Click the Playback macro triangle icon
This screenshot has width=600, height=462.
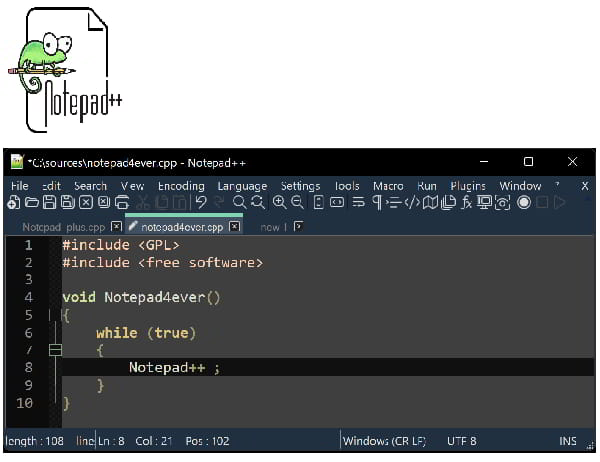click(x=559, y=202)
